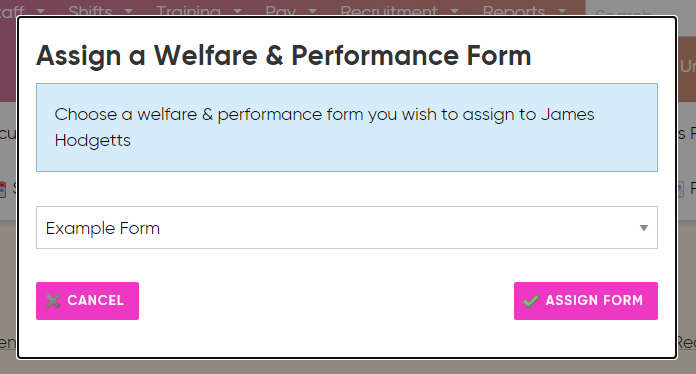Open the Recruitment menu
Screen dimensions: 696x374
(389, 11)
